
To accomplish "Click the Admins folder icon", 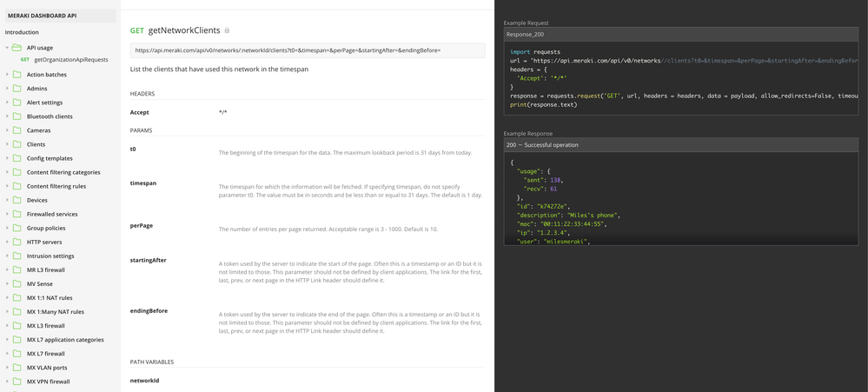I will 17,89.
